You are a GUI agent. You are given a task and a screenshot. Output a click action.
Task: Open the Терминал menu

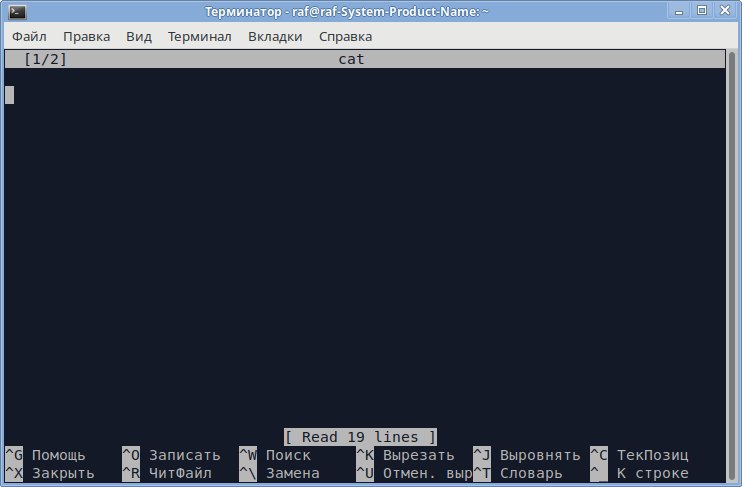200,36
